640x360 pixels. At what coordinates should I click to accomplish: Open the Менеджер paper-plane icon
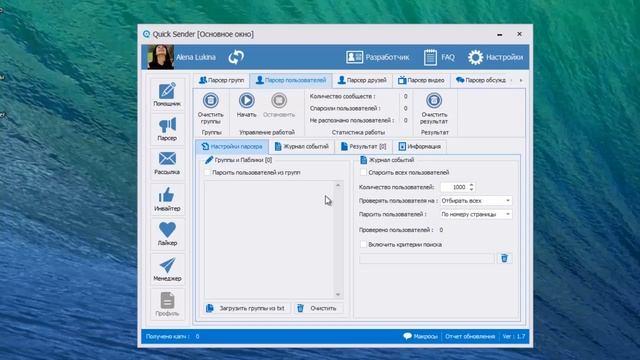coord(167,265)
